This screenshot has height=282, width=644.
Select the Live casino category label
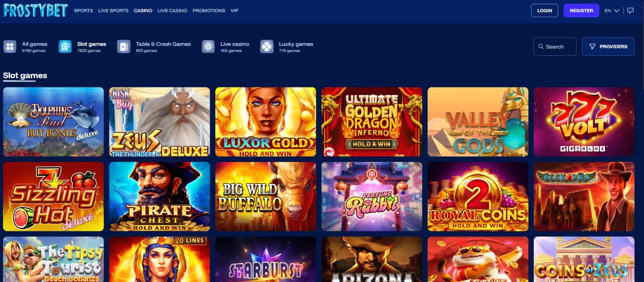tap(235, 44)
